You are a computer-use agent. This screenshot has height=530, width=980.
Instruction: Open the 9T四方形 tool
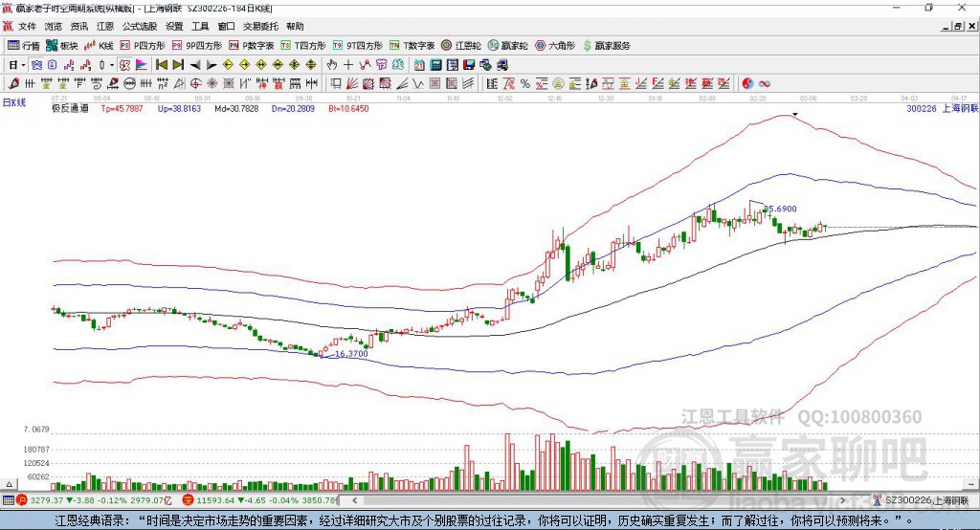tap(358, 46)
